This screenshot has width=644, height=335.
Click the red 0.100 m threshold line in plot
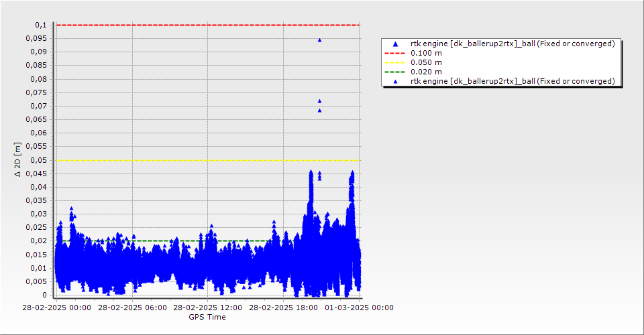pyautogui.click(x=208, y=25)
